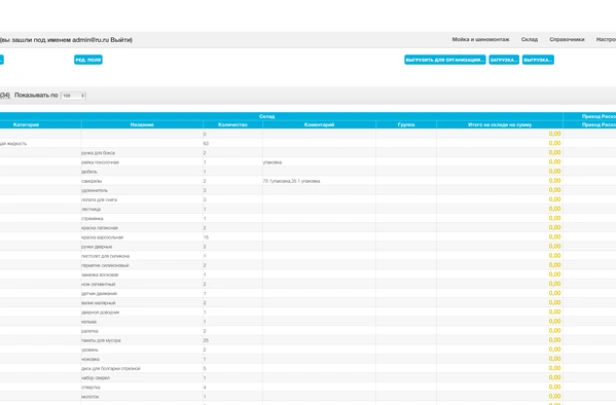
Task: Click the упаковка comment cell
Action: (272, 162)
